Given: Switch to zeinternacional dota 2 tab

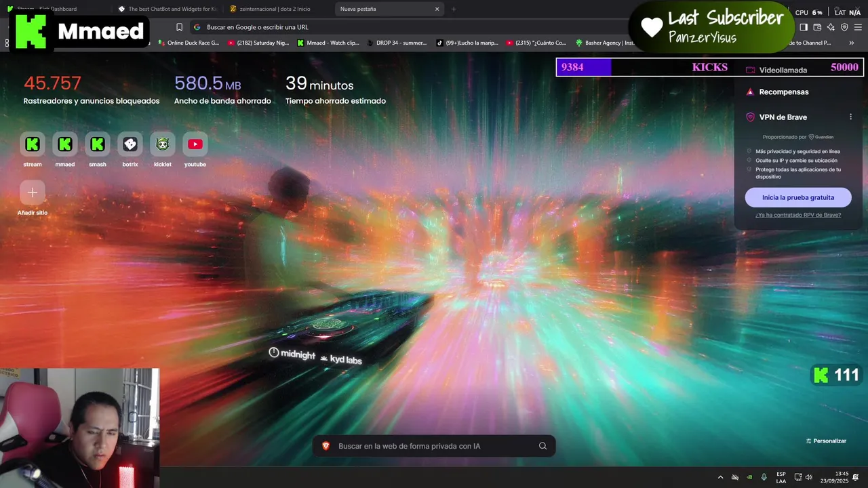Looking at the screenshot, I should pos(278,9).
